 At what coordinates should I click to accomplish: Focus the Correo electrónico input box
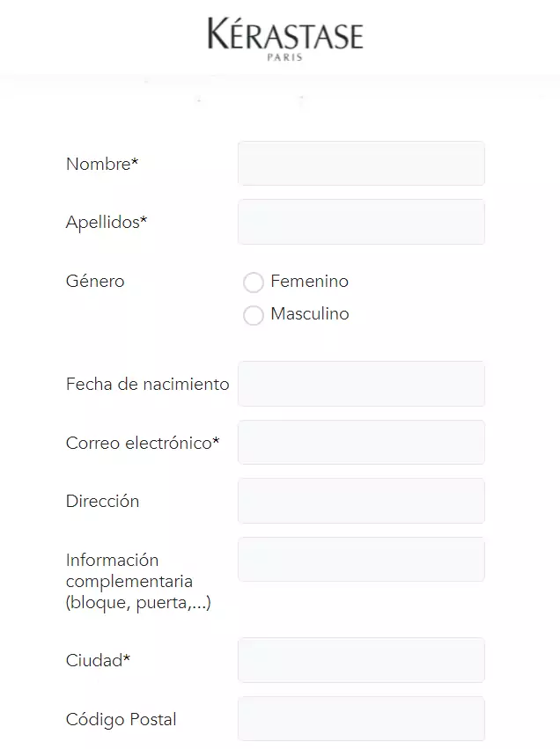point(361,443)
